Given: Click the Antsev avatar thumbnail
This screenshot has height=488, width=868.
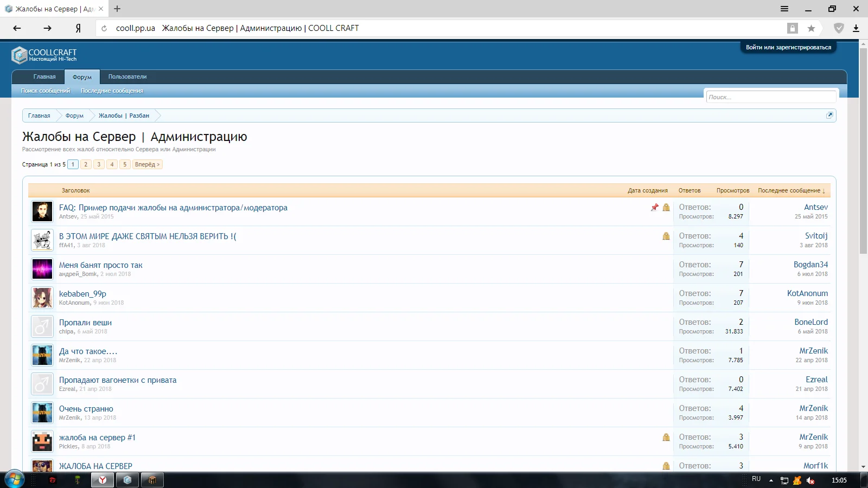Looking at the screenshot, I should (42, 211).
